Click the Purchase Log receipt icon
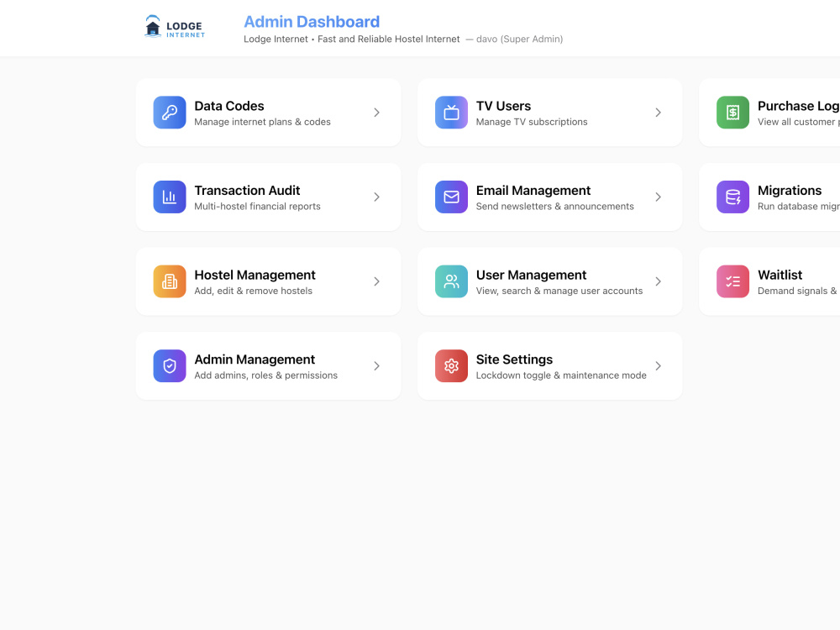Viewport: 840px width, 630px height. 732,113
